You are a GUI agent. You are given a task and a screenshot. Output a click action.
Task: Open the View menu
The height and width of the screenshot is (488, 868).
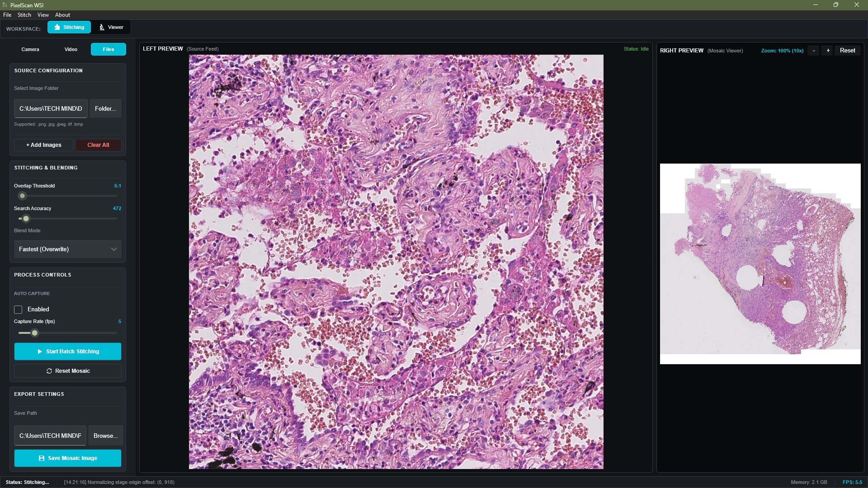[43, 15]
